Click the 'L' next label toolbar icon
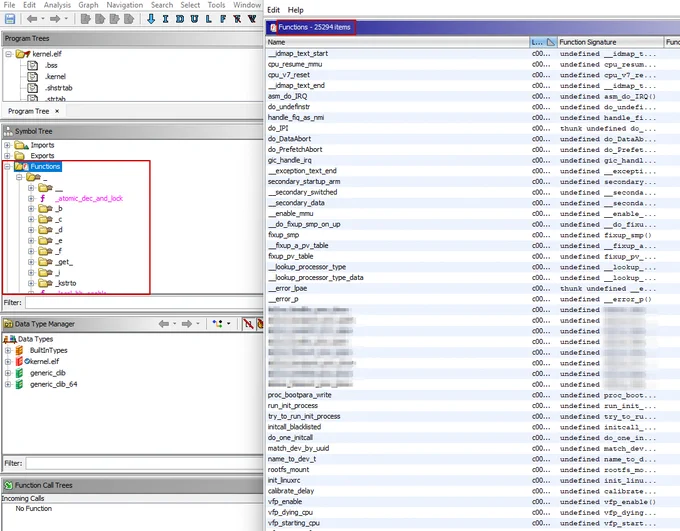This screenshot has width=680, height=531. pyautogui.click(x=209, y=19)
